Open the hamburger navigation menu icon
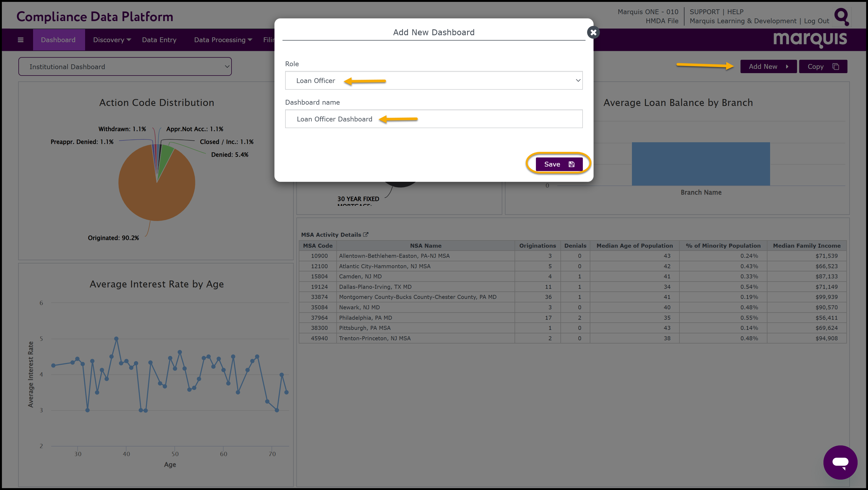 tap(21, 40)
